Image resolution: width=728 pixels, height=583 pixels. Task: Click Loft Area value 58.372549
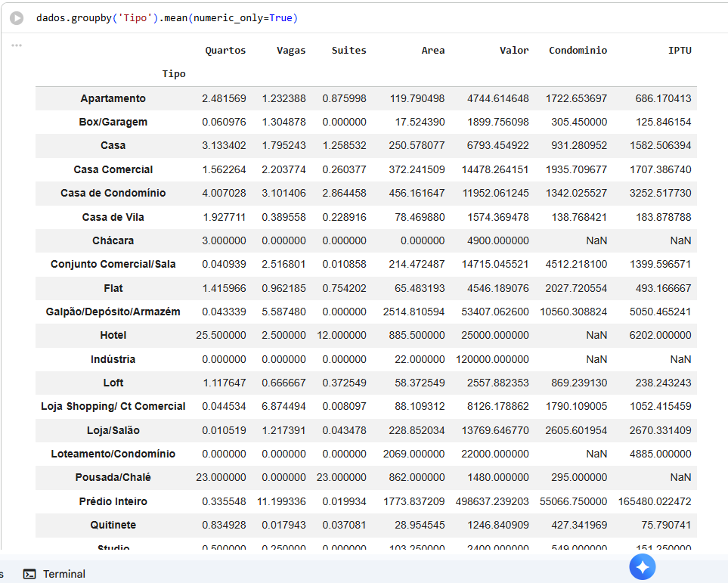pyautogui.click(x=420, y=383)
